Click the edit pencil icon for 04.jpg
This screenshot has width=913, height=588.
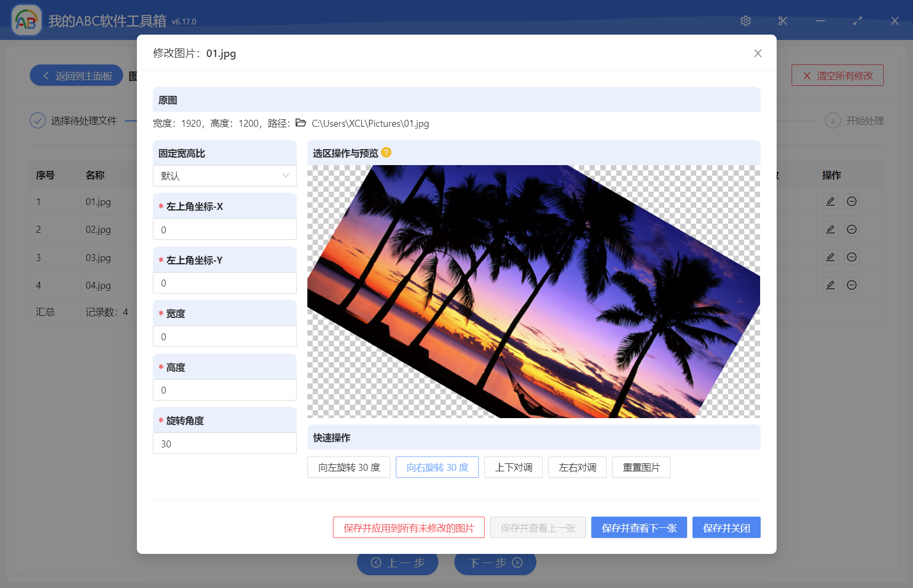click(x=830, y=285)
